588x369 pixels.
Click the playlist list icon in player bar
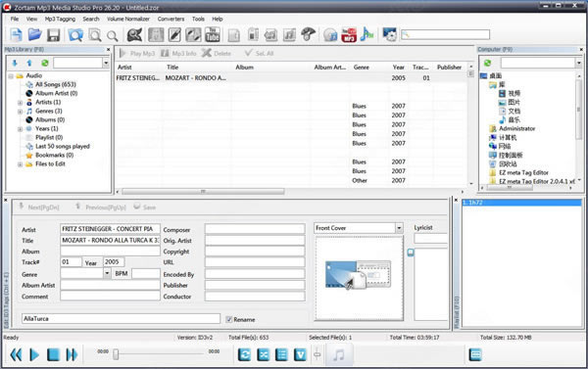coord(281,354)
